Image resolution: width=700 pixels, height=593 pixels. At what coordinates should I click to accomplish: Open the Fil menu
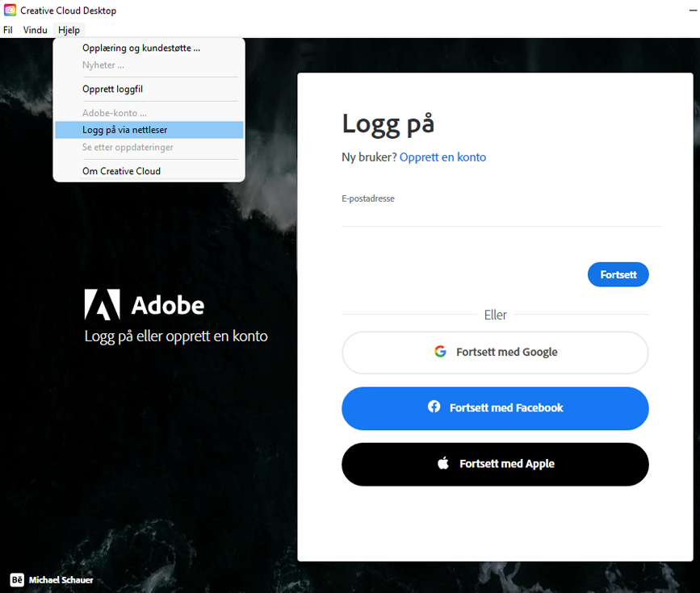pyautogui.click(x=8, y=30)
